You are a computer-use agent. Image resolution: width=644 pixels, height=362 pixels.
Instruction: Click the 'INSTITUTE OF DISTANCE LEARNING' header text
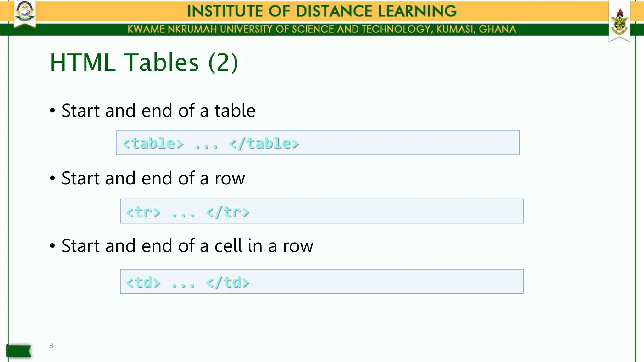[322, 11]
